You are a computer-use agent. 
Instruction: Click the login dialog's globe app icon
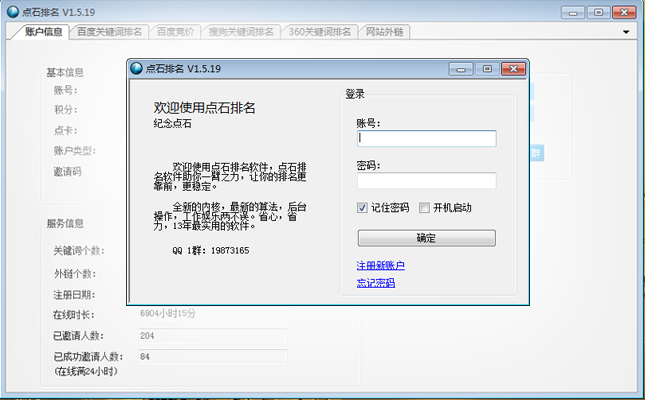136,68
